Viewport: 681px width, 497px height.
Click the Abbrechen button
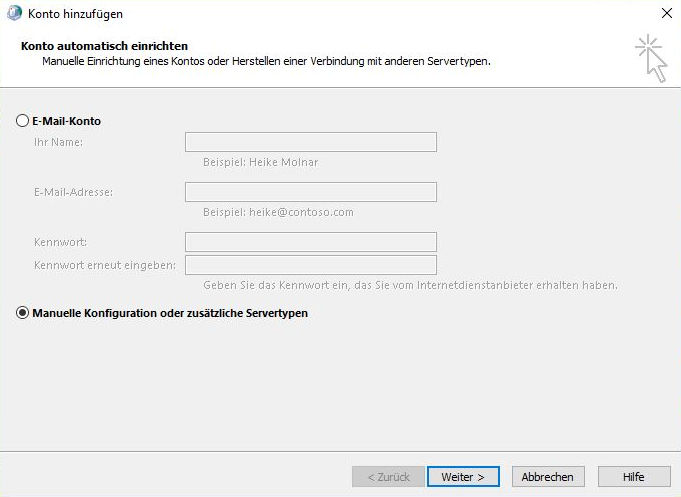click(548, 477)
